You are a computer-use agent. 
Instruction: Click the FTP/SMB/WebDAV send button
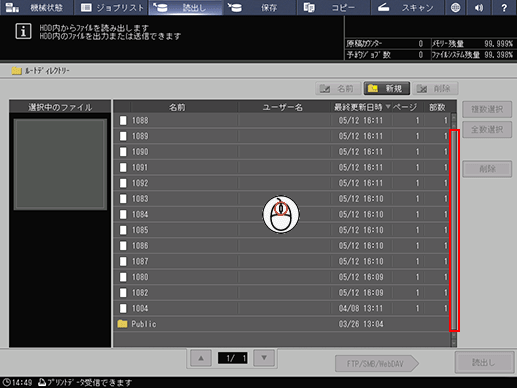click(376, 364)
